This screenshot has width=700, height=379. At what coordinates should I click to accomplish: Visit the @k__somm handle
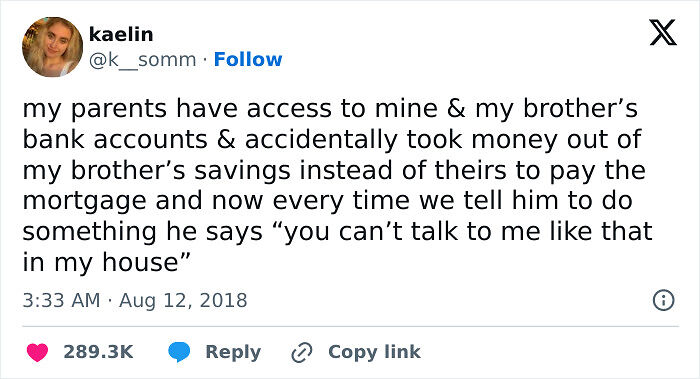pyautogui.click(x=142, y=59)
